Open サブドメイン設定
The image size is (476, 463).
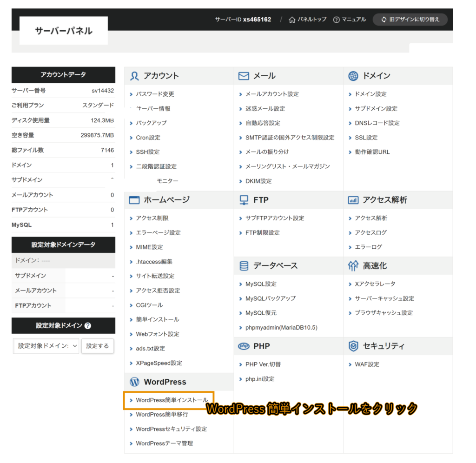376,109
